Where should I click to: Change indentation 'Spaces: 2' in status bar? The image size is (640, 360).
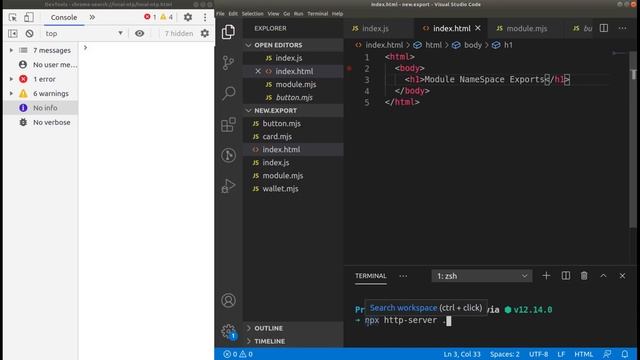tap(504, 354)
